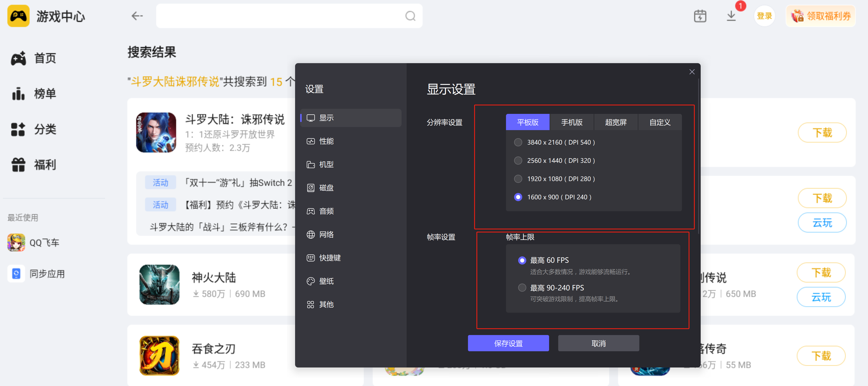The width and height of the screenshot is (868, 386).
Task: Open the download manager icon
Action: pos(731,15)
